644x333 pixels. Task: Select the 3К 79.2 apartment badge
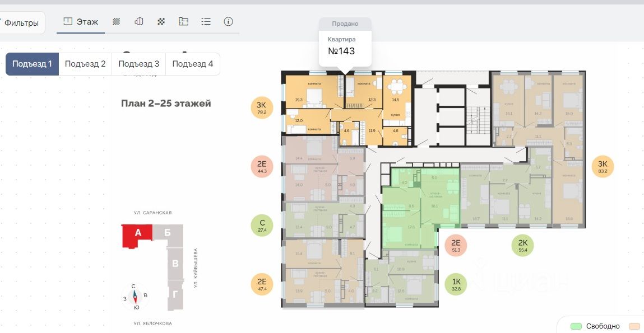point(262,108)
